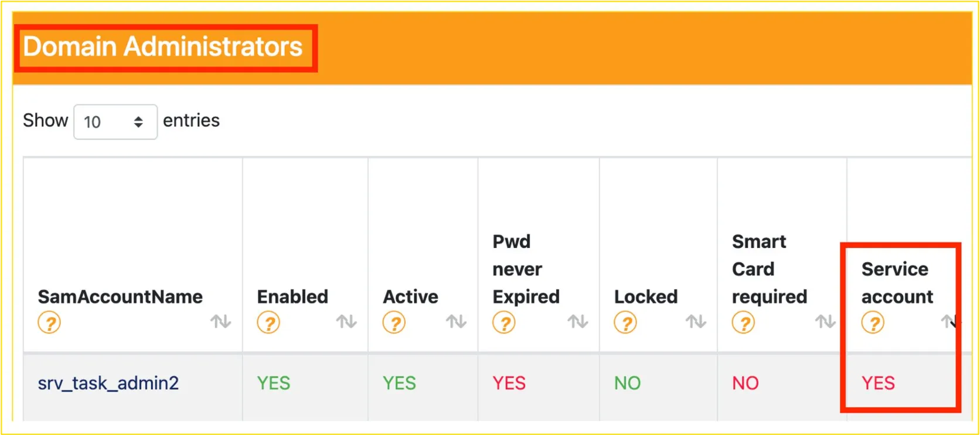
Task: Sort by Locked column arrows
Action: pos(696,321)
